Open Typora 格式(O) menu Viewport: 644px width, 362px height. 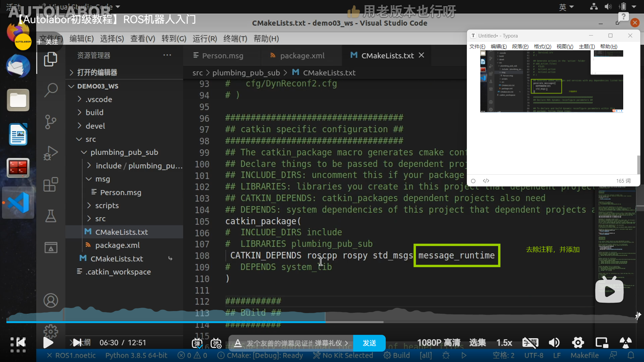542,46
